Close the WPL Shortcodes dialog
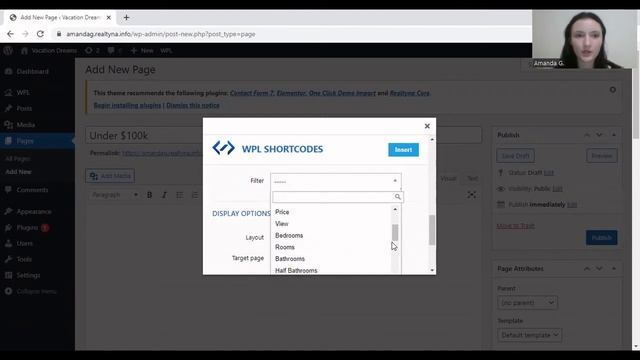The height and width of the screenshot is (360, 640). (x=427, y=126)
